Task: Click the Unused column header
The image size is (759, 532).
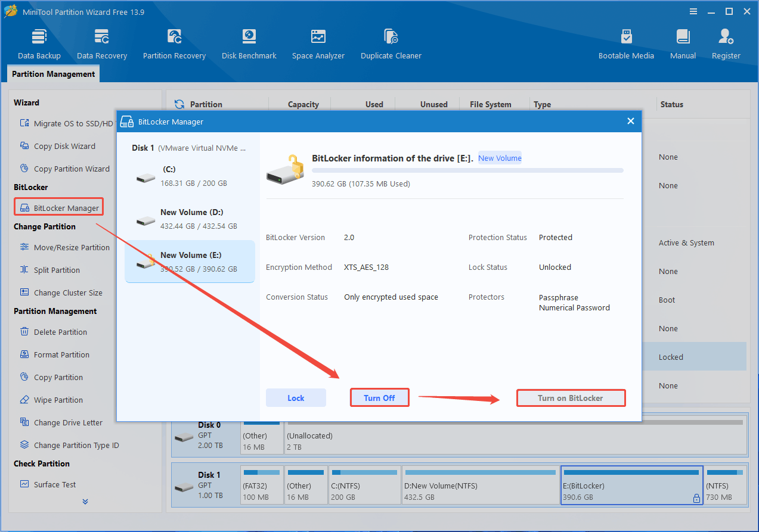Action: point(433,104)
